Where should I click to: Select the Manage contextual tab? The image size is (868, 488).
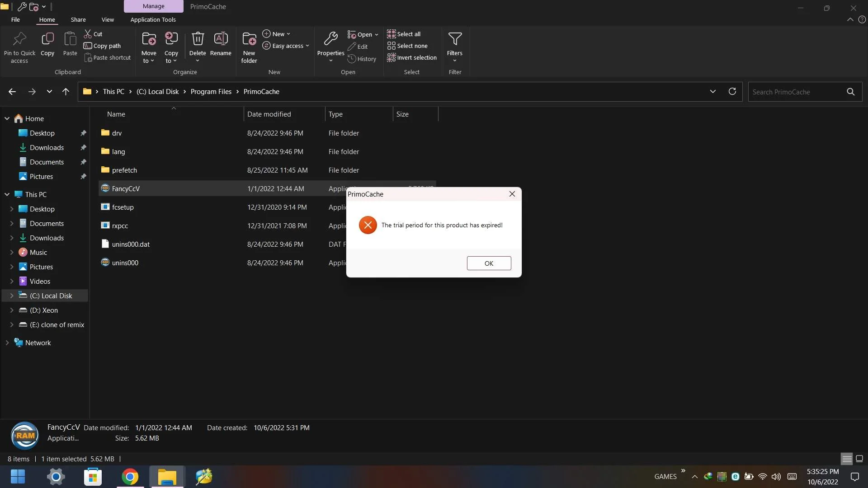[154, 6]
